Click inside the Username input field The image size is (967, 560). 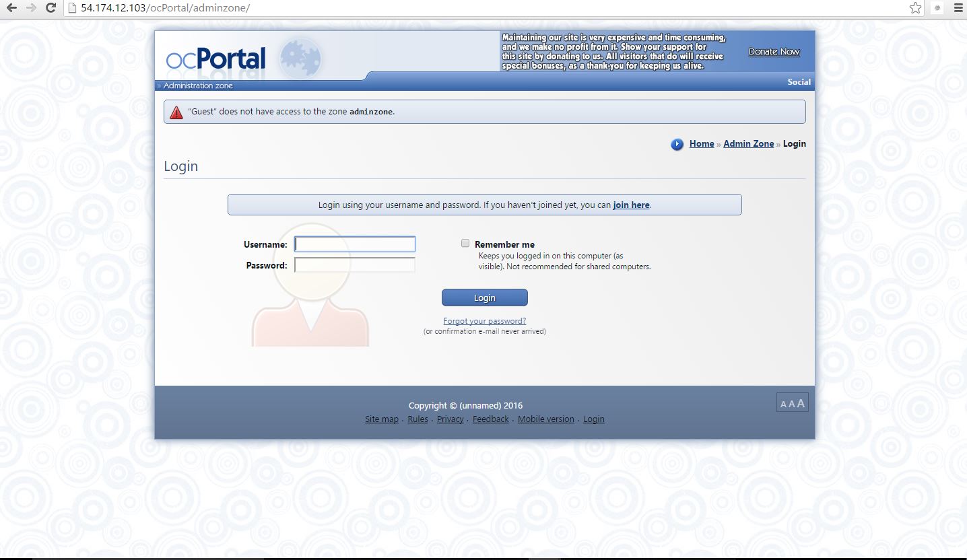point(354,244)
